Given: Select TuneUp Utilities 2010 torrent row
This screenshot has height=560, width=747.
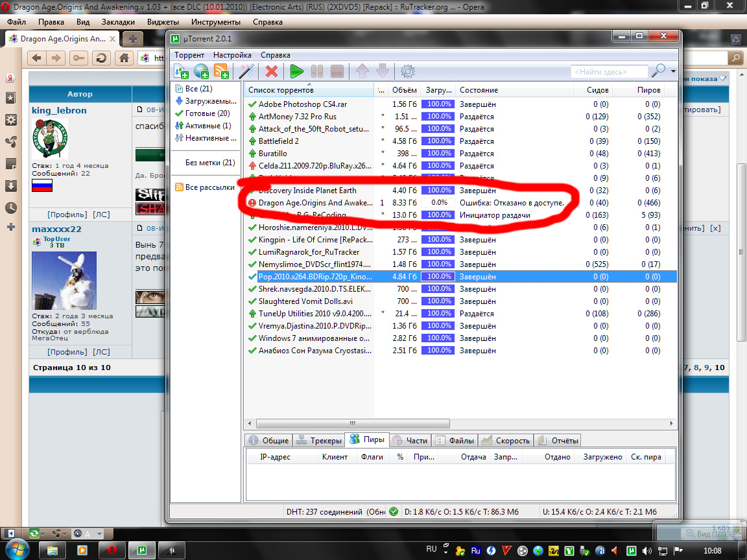Looking at the screenshot, I should pos(460,314).
